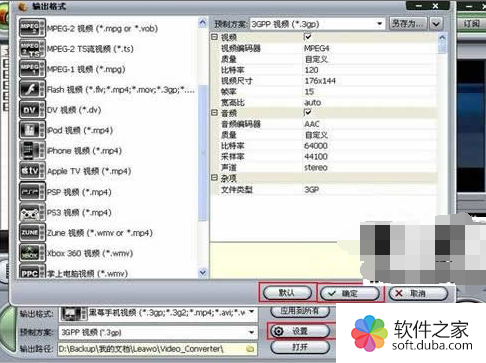Select the DV 视频 (*.dv) label
Screen dimensions: 486x363
(74, 110)
